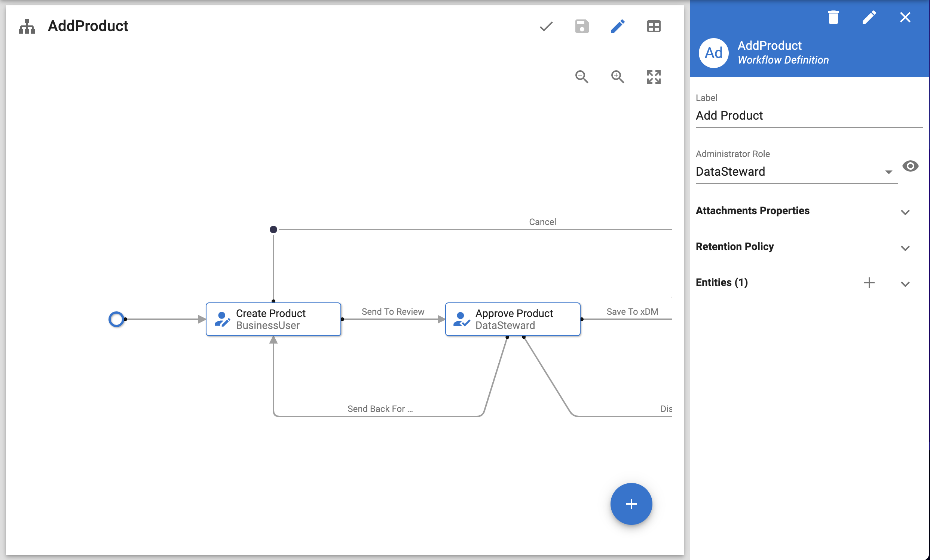Toggle visibility of Administrator Role with eye icon
This screenshot has width=930, height=560.
pyautogui.click(x=911, y=166)
